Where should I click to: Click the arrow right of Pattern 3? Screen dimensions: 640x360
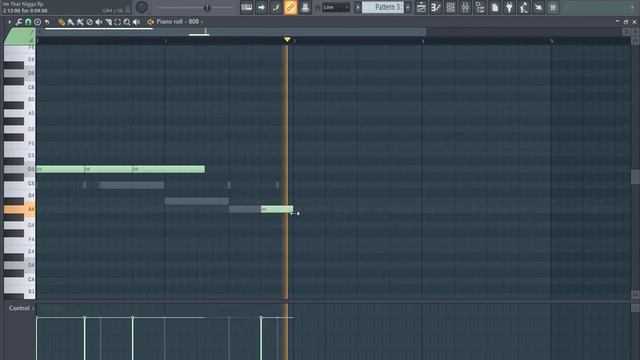(408, 7)
